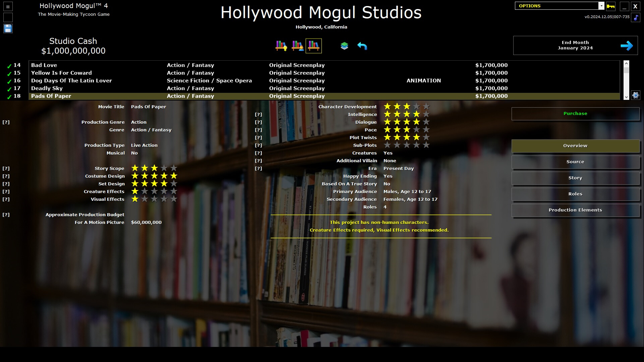This screenshot has width=644, height=362.
Task: Open the OPTIONS dropdown
Action: (x=557, y=6)
